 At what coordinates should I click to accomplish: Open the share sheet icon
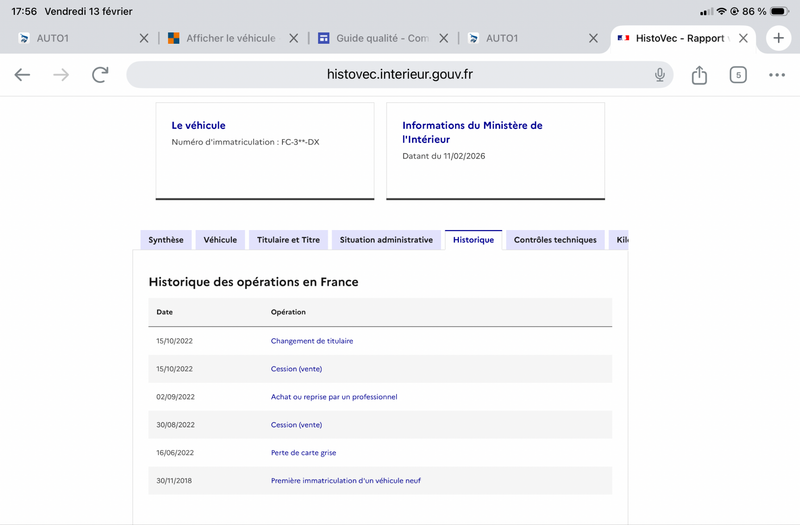[699, 75]
